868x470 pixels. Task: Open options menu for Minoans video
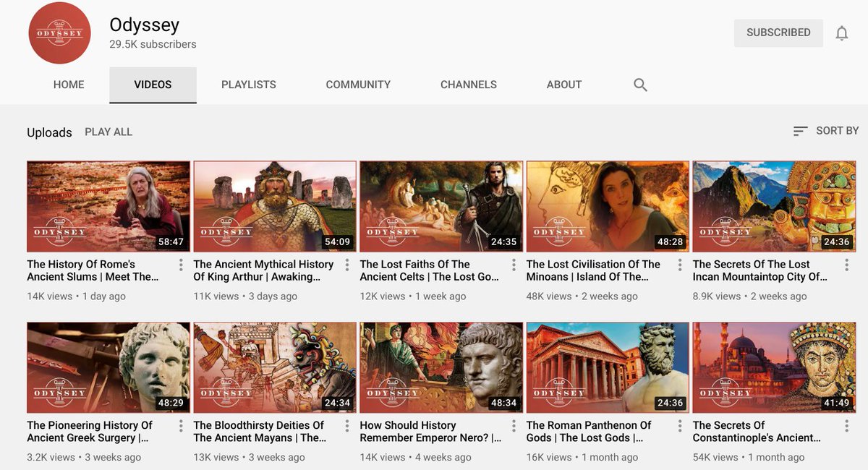pyautogui.click(x=680, y=265)
